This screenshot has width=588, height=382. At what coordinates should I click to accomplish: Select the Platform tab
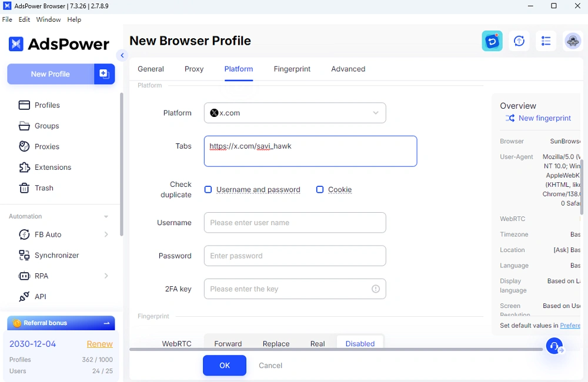tap(239, 69)
